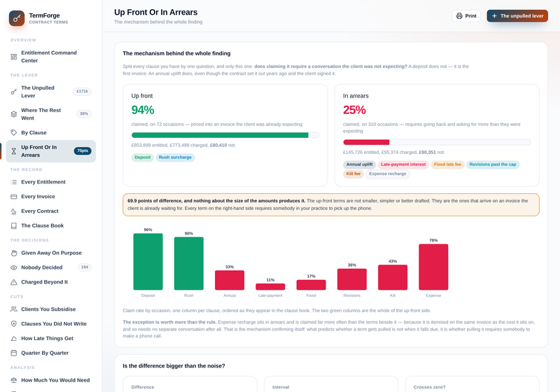Click the eye icon beside Nobody Decided

[13, 268]
